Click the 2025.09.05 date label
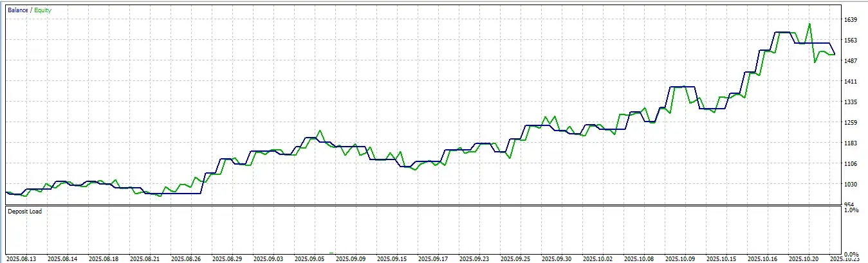 (x=309, y=258)
